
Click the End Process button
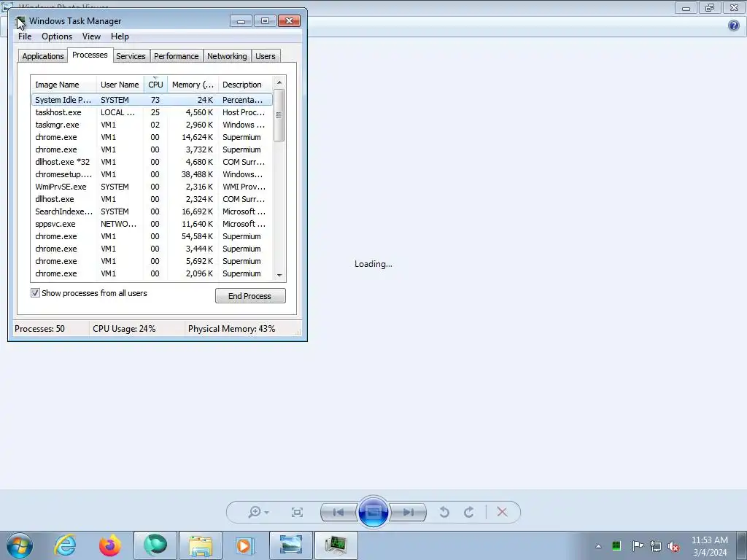coord(250,296)
